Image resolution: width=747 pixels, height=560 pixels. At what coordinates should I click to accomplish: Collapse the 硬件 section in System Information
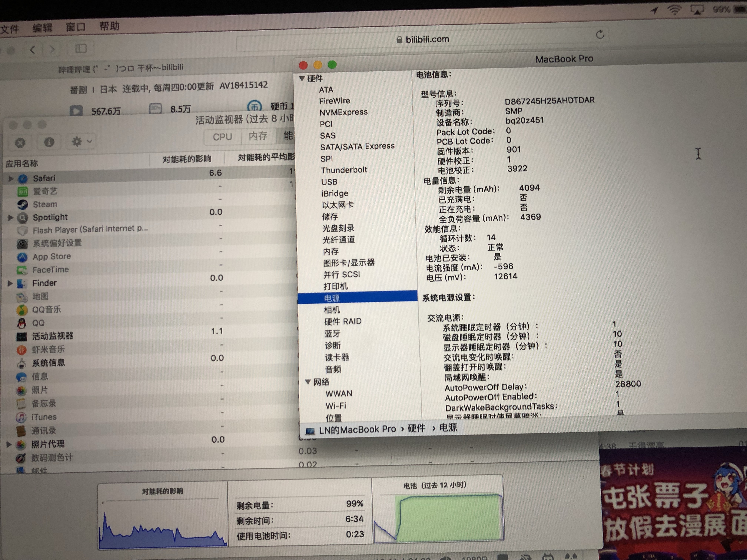coord(302,78)
